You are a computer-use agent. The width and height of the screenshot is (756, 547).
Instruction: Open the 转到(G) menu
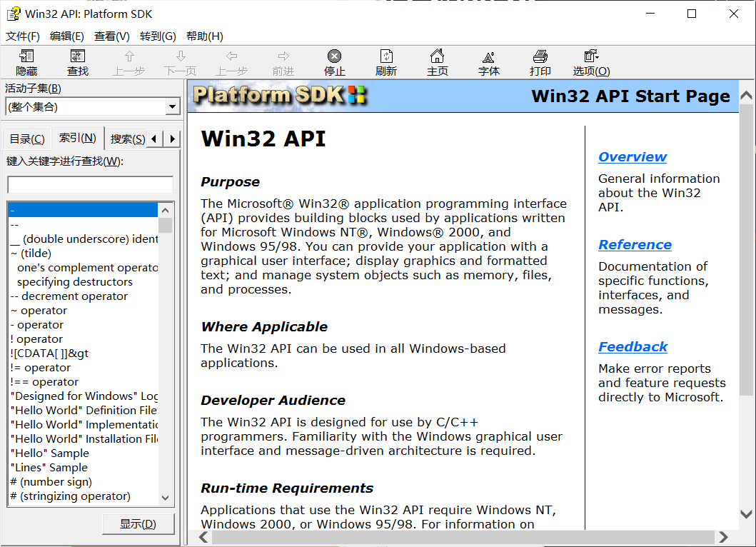158,36
